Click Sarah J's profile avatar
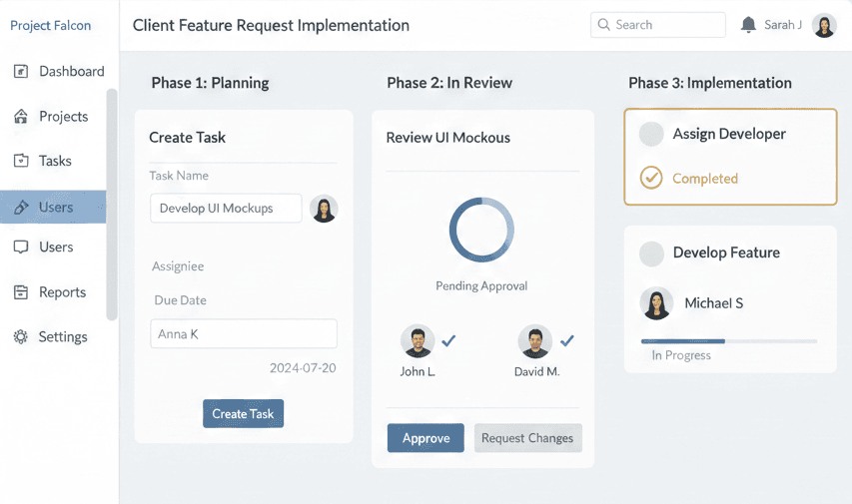The image size is (852, 504). pyautogui.click(x=824, y=25)
